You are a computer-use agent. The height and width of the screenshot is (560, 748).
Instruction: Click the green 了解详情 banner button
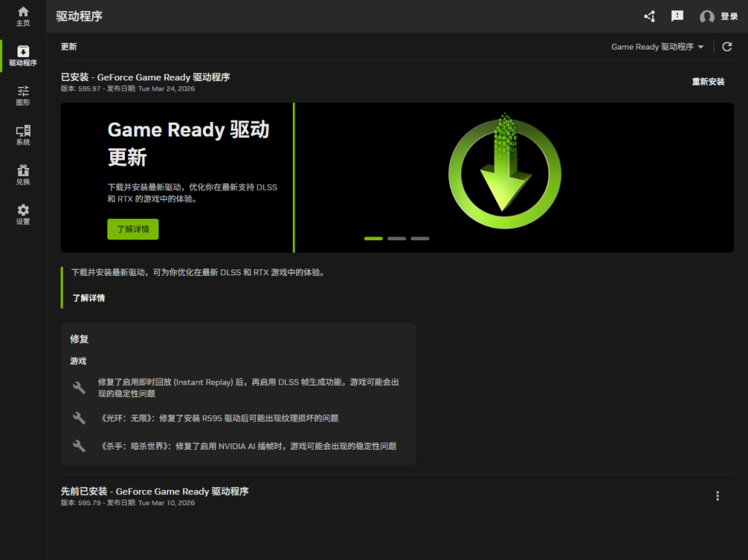pos(133,229)
